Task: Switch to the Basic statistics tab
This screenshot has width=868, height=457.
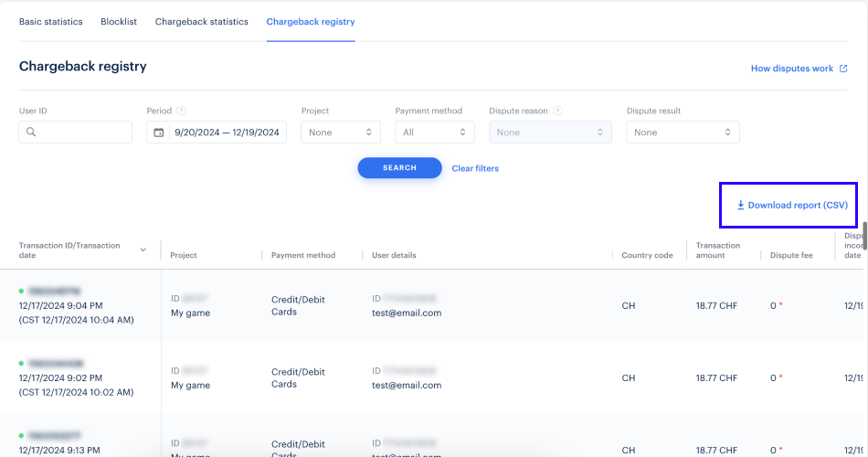Action: pos(50,22)
